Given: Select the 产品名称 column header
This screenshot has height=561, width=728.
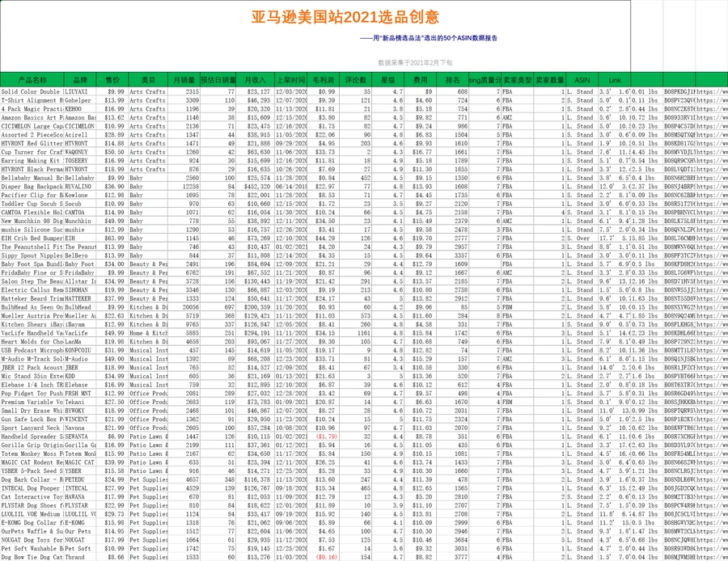Looking at the screenshot, I should point(32,80).
